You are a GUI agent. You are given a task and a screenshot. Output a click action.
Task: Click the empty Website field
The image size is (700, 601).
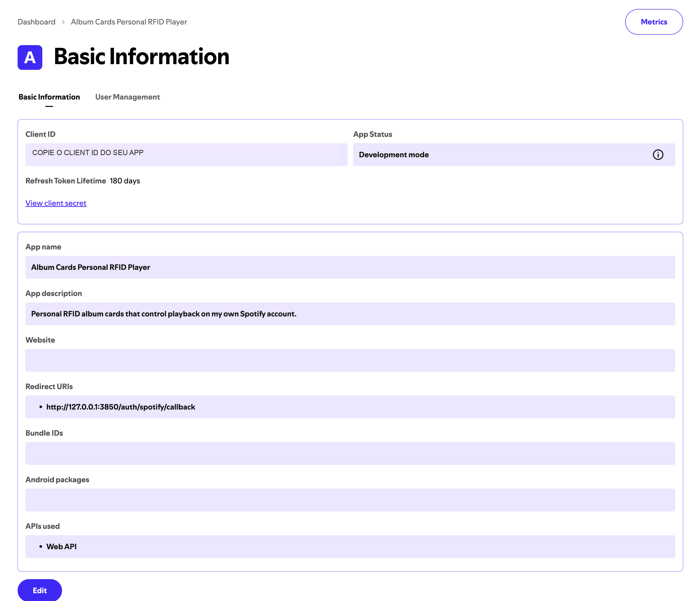350,360
